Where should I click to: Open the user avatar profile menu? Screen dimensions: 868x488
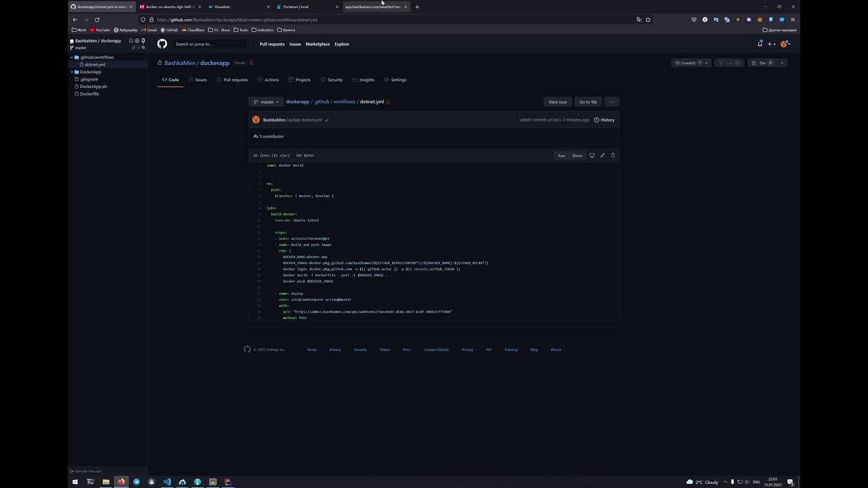click(785, 44)
